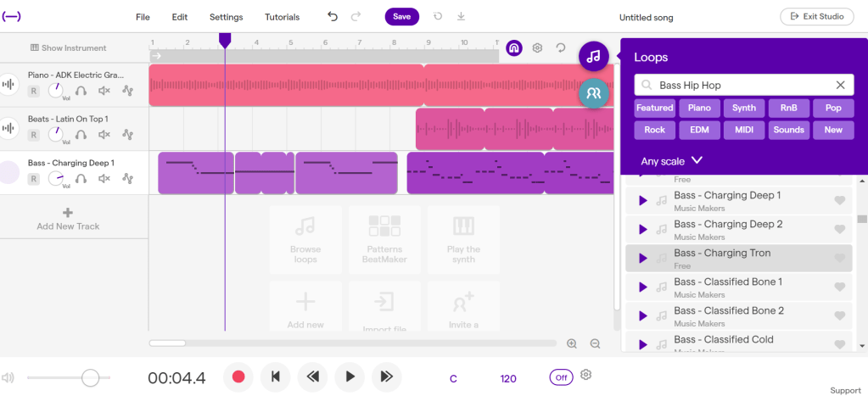Adjust the master volume slider handle

pyautogui.click(x=90, y=378)
